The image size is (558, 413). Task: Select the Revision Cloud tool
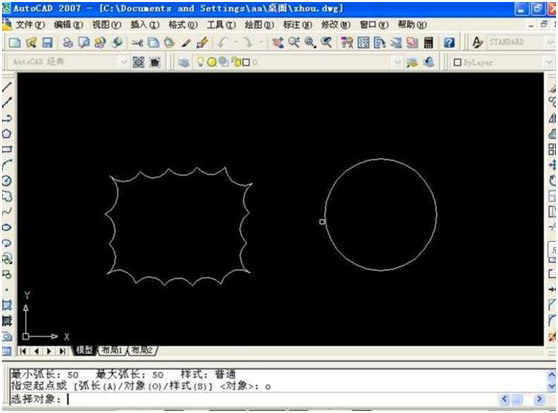tap(7, 196)
